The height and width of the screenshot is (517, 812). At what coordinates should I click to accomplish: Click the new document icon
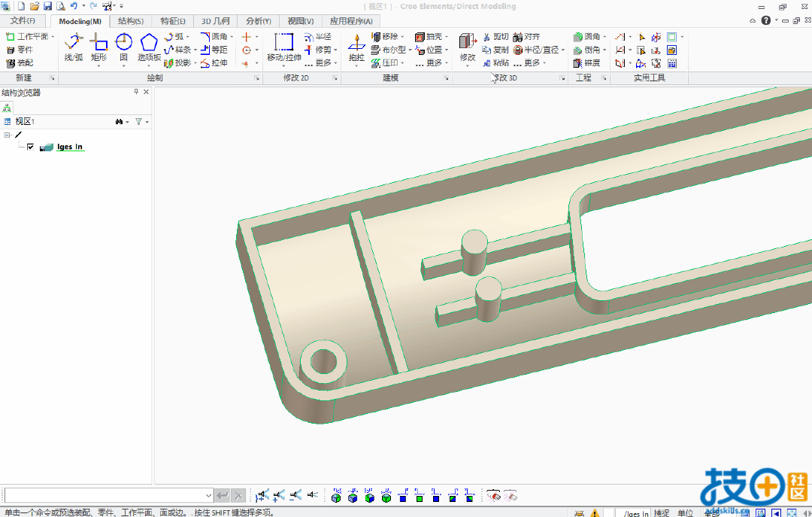click(21, 6)
